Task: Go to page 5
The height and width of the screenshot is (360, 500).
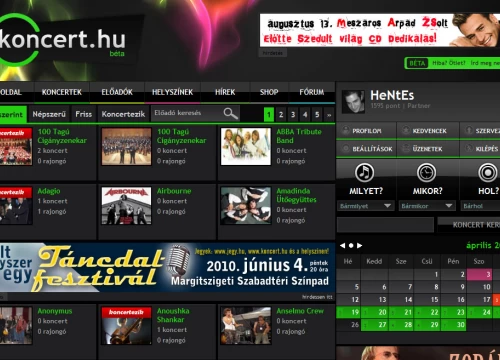Action: point(317,115)
